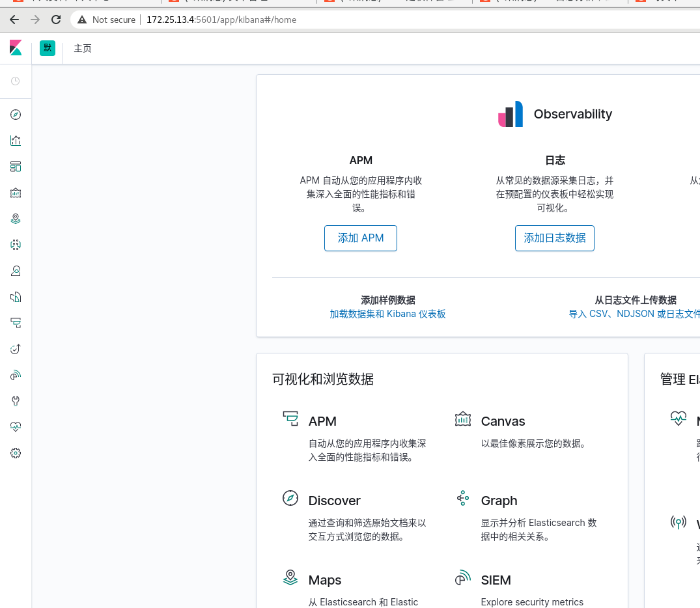This screenshot has width=700, height=608.
Task: Click the 可视化和浏览数据 heading
Action: 323,379
